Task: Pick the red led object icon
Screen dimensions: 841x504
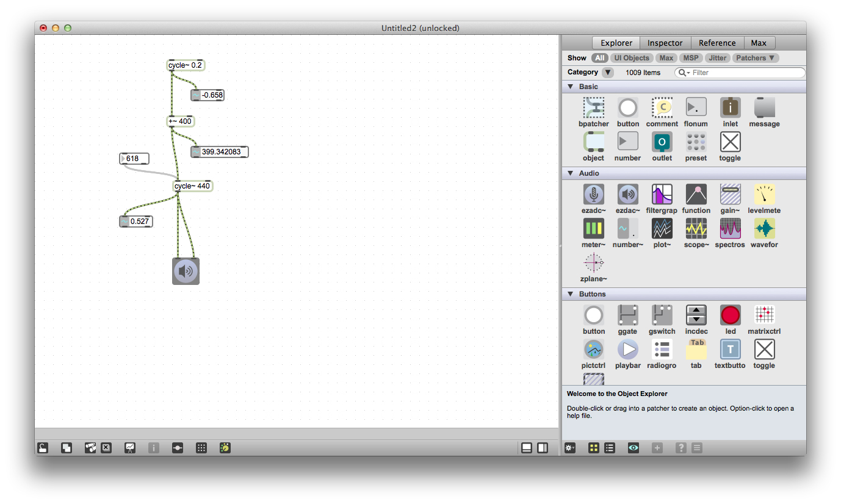Action: (x=730, y=315)
